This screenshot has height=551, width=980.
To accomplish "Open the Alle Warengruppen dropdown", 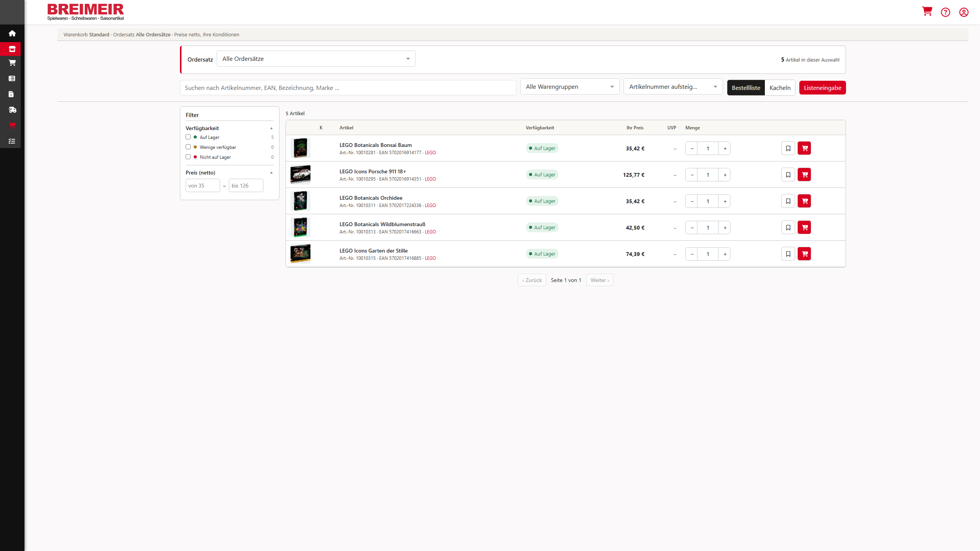I will 570,87.
